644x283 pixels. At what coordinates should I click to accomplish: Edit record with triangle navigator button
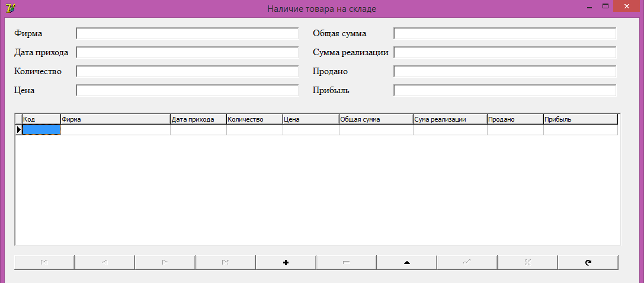tap(406, 262)
